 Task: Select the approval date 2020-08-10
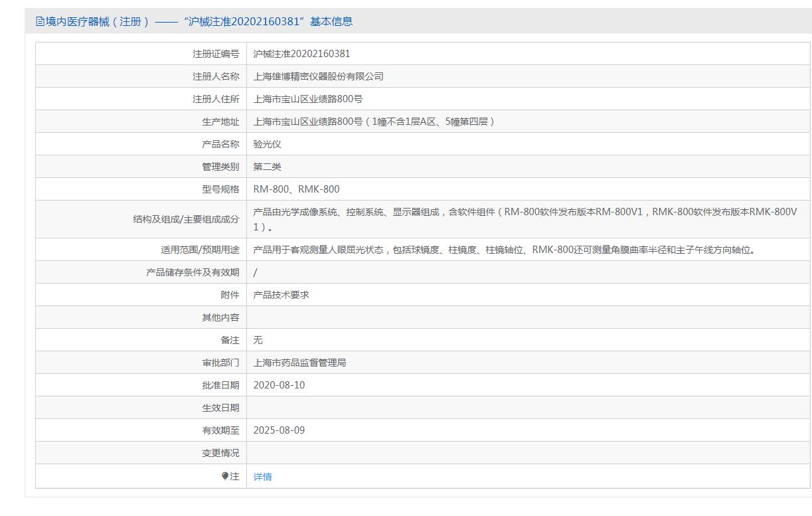click(x=279, y=385)
